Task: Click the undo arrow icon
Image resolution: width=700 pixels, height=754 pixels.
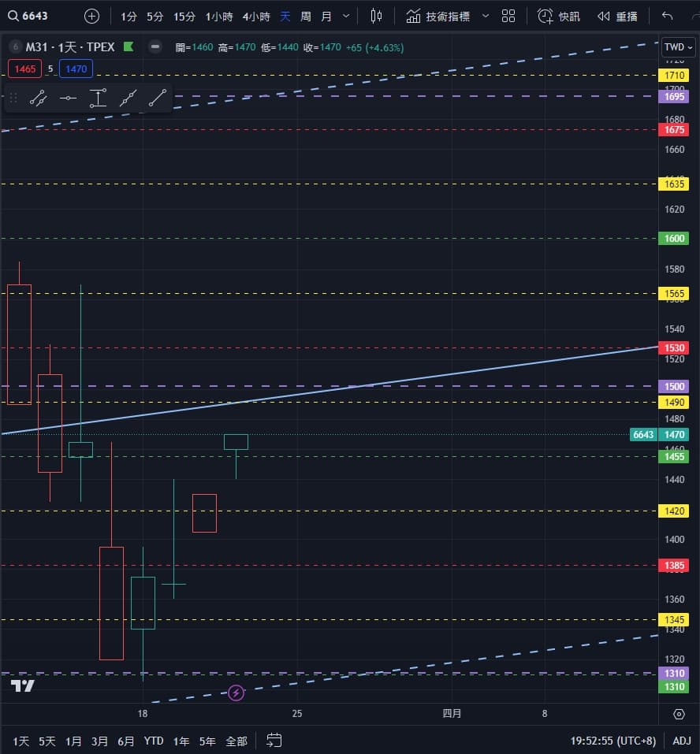Action: pyautogui.click(x=668, y=16)
